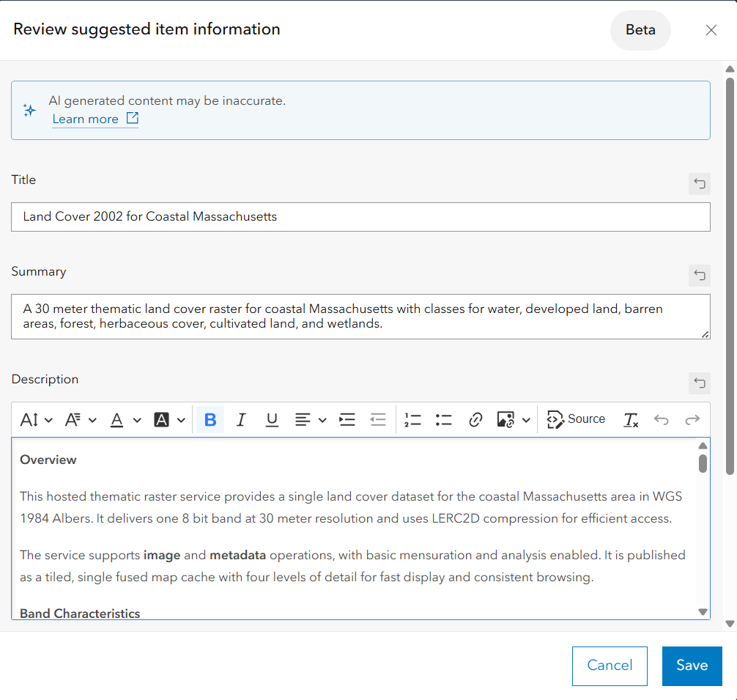
Task: Expand the background color dropdown arrow
Action: 181,420
